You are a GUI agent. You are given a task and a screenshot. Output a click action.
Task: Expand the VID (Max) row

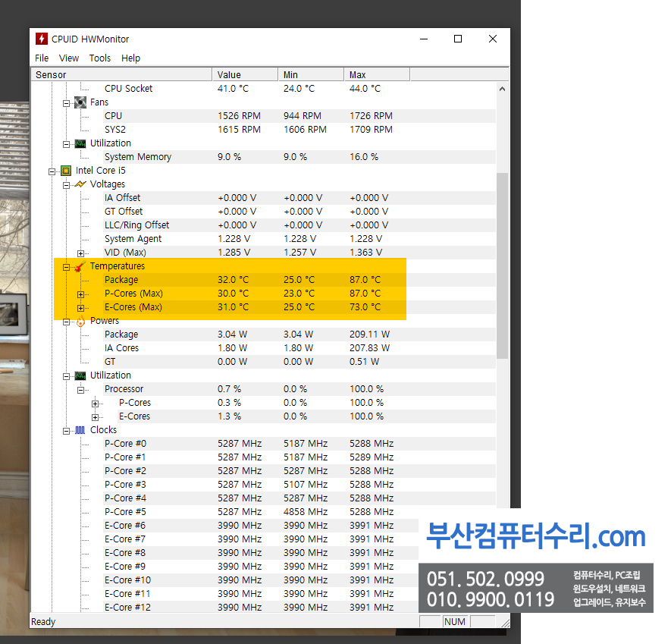(x=80, y=253)
